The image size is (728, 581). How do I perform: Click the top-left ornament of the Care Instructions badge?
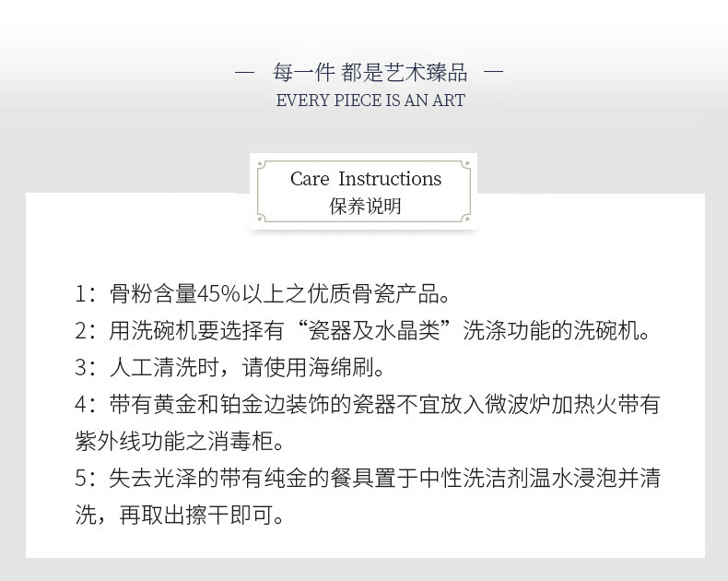[261, 165]
